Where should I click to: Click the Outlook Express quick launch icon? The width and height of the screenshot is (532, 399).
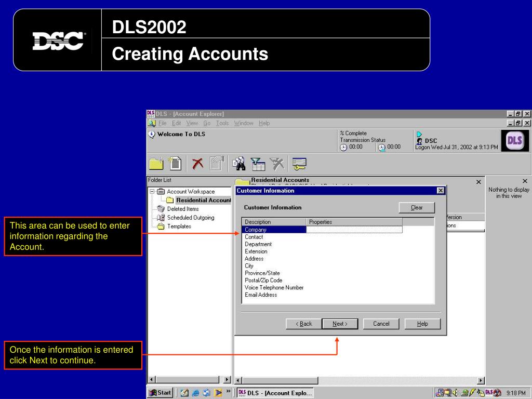(206, 393)
